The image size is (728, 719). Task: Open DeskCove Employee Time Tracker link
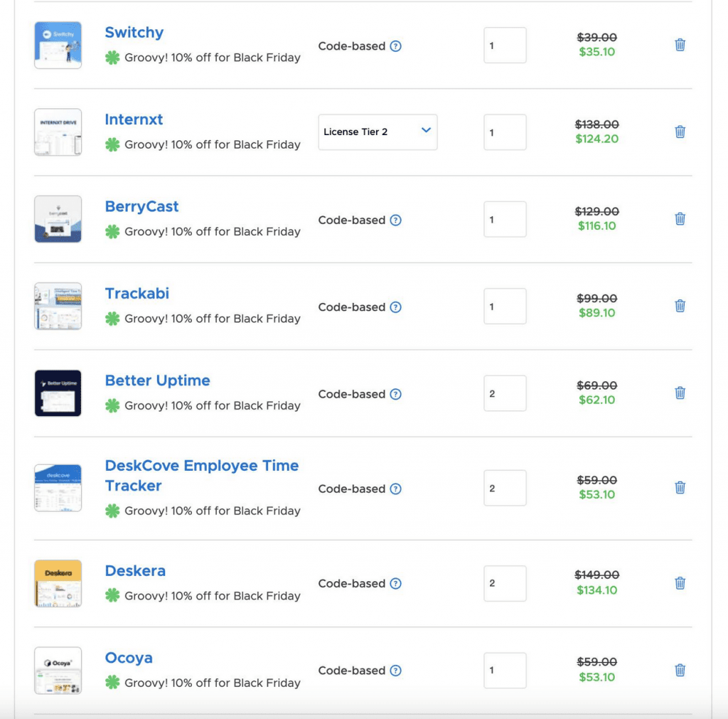pos(201,476)
